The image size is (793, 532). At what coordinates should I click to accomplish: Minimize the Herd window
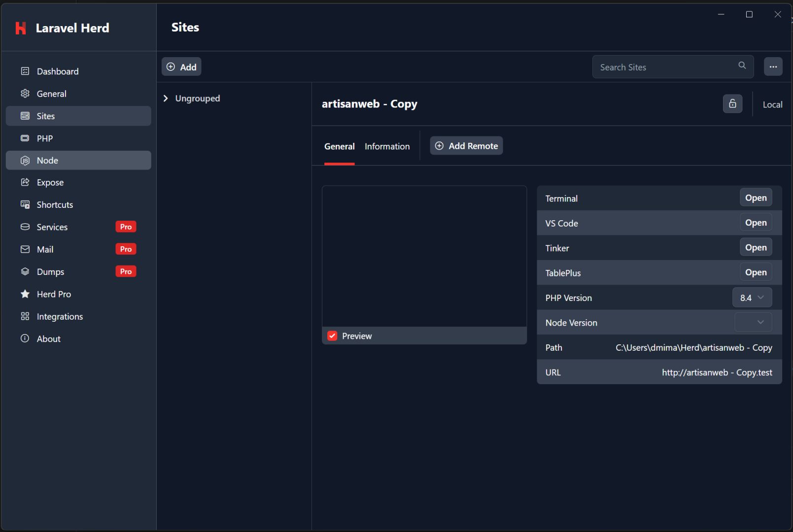(721, 14)
